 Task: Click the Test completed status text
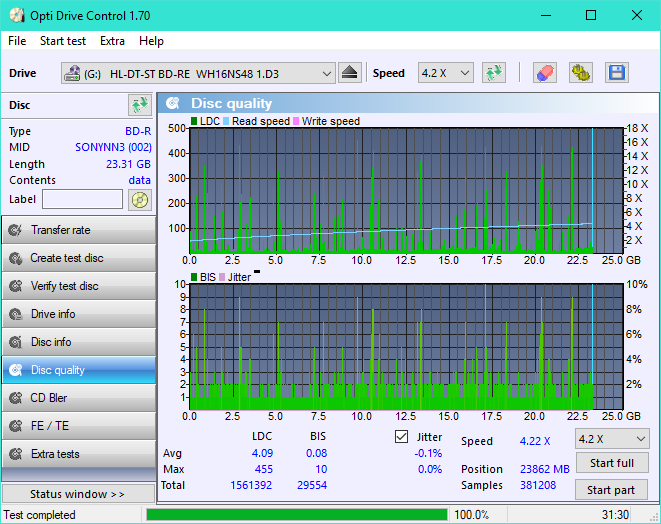pos(40,515)
